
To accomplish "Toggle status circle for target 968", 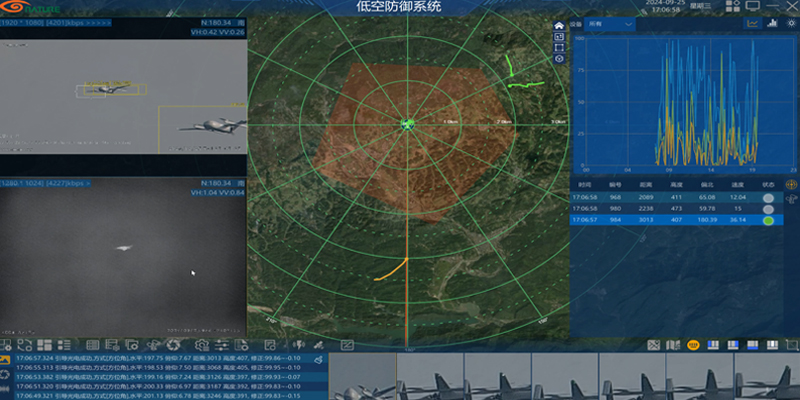I will 767,198.
